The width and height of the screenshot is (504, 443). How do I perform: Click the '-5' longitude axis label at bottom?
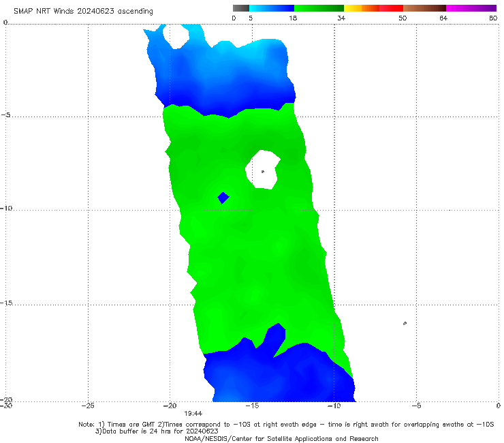(416, 406)
